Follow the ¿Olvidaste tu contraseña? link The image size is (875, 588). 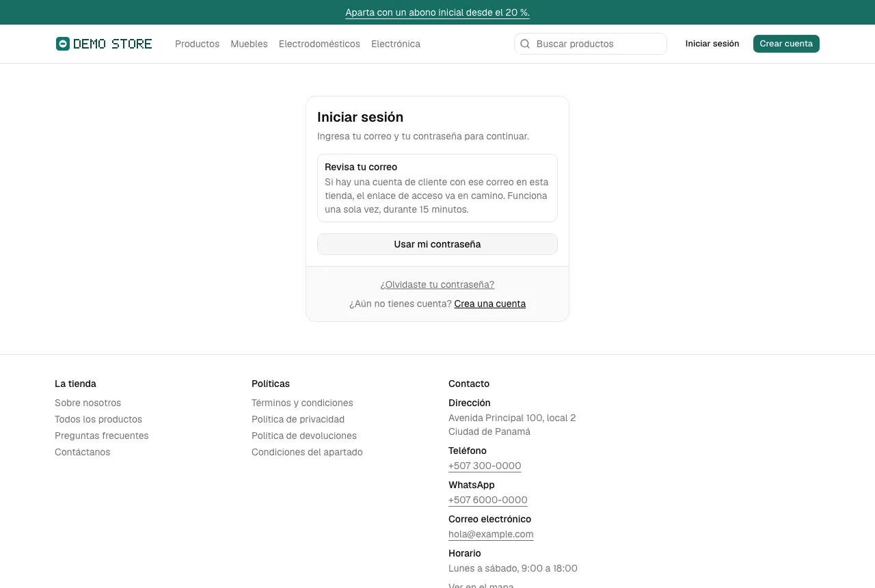click(437, 284)
